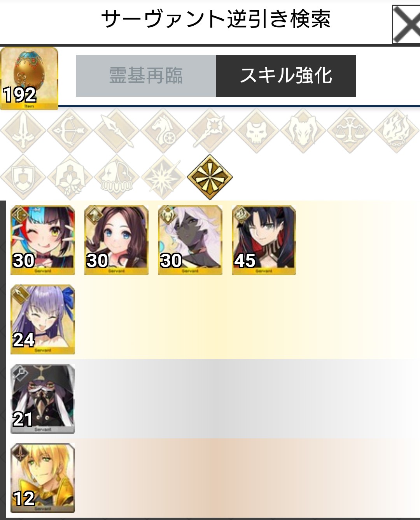Select the Lancer class spear icon
This screenshot has height=520, width=420.
117,131
